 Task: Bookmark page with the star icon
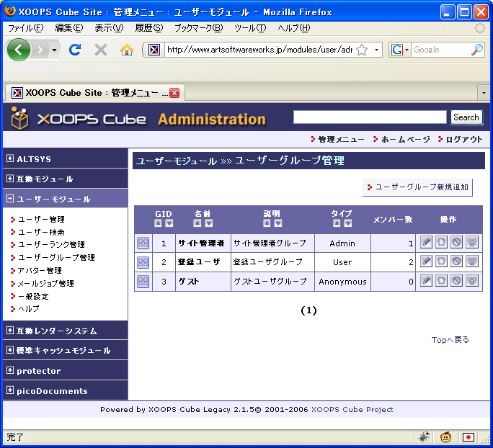pos(362,50)
